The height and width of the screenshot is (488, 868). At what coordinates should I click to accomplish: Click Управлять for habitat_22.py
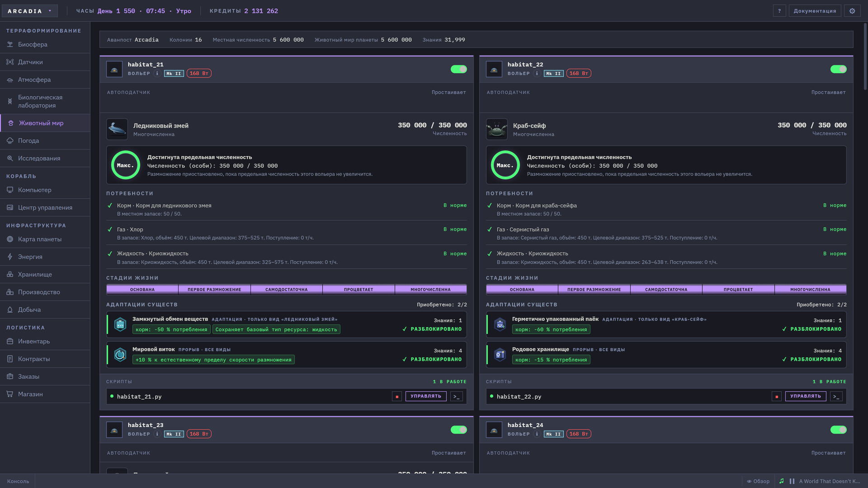(x=806, y=396)
